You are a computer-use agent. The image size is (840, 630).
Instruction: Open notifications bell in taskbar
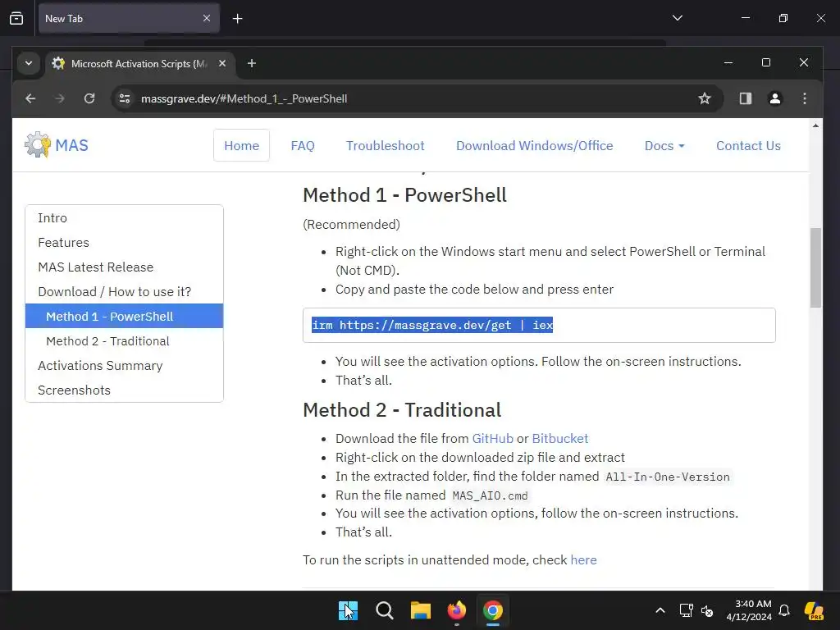[x=784, y=610]
